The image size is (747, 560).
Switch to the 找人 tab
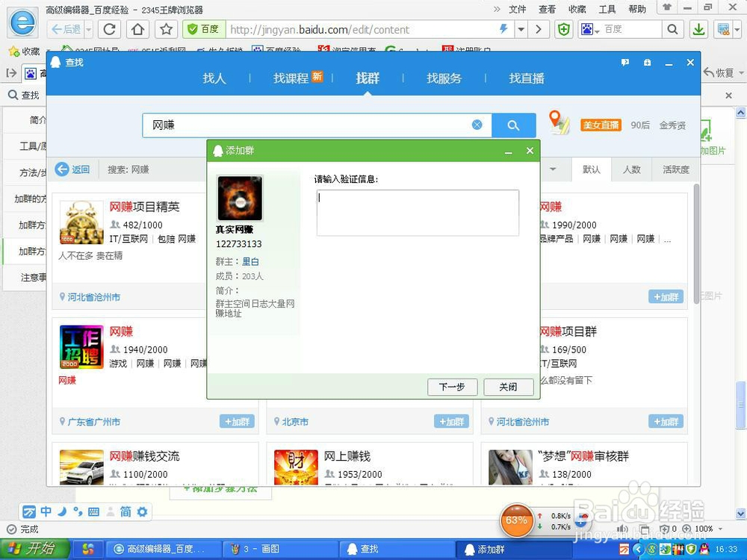point(214,78)
